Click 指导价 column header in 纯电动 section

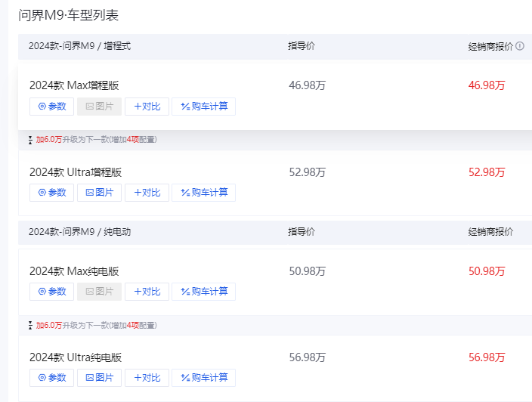[x=302, y=232]
